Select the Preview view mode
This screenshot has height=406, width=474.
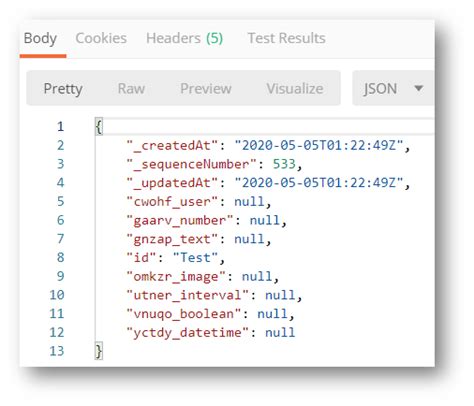point(206,89)
